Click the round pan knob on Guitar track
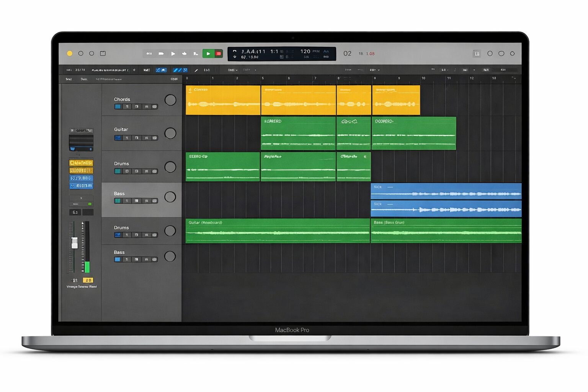The height and width of the screenshot is (392, 588). click(x=170, y=133)
